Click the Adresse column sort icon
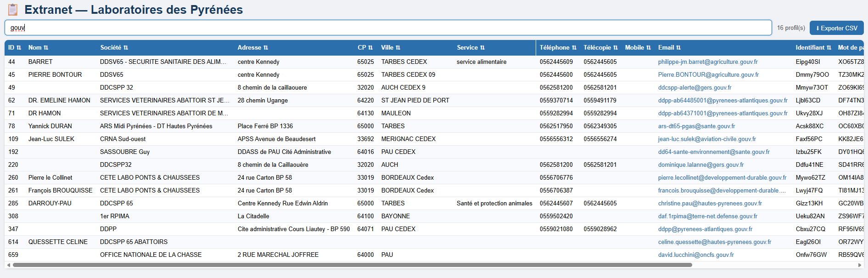This screenshot has width=868, height=278. pyautogui.click(x=266, y=48)
